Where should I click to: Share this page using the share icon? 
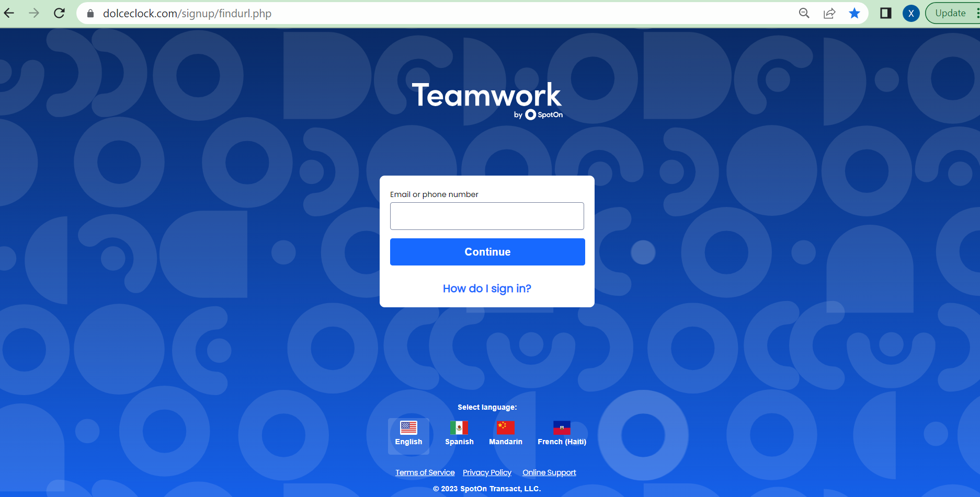829,13
